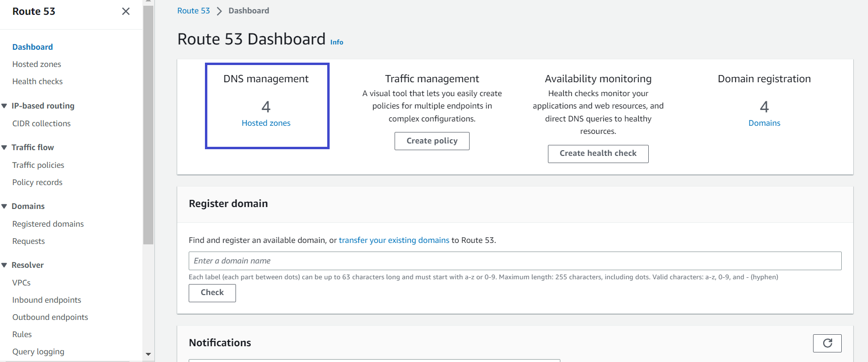Open Resolver Rules page

pos(22,334)
